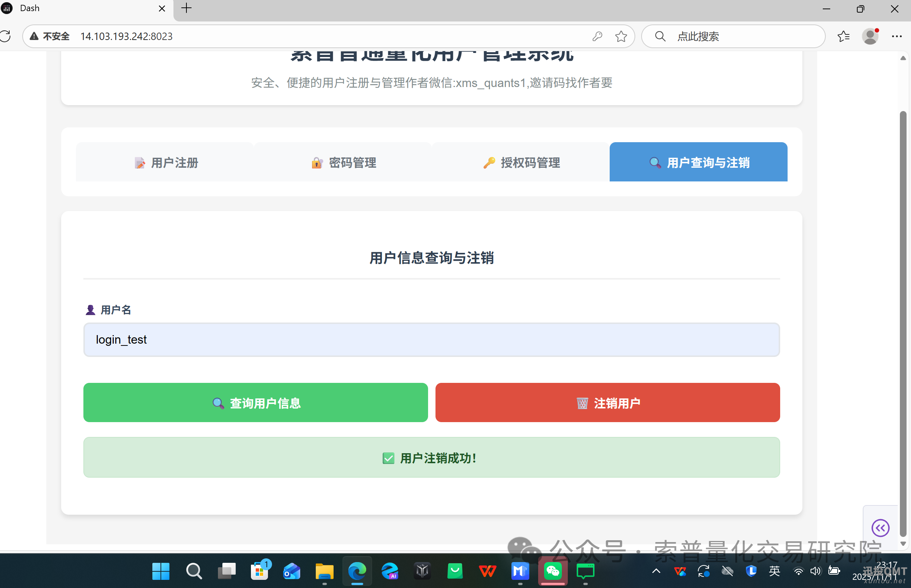Switch input language via the 英 indicator
Viewport: 911px width, 588px height.
point(775,571)
